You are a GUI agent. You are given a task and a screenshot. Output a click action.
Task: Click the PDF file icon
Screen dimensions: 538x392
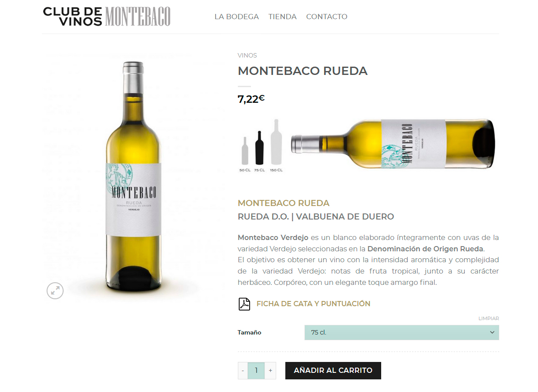pos(244,304)
